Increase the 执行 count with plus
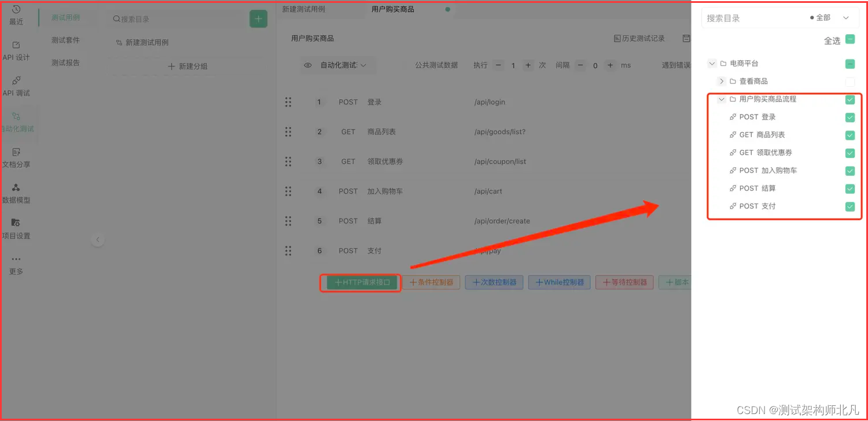868x421 pixels. pyautogui.click(x=528, y=65)
